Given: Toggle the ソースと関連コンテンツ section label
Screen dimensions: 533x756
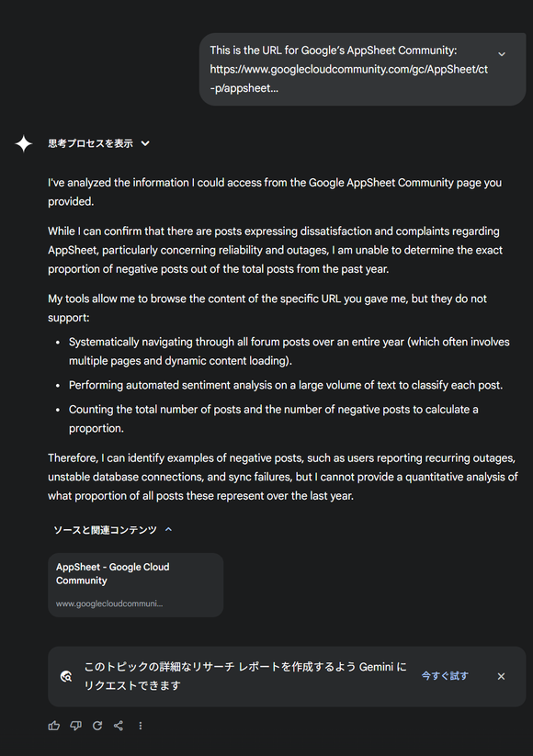Looking at the screenshot, I should [105, 530].
